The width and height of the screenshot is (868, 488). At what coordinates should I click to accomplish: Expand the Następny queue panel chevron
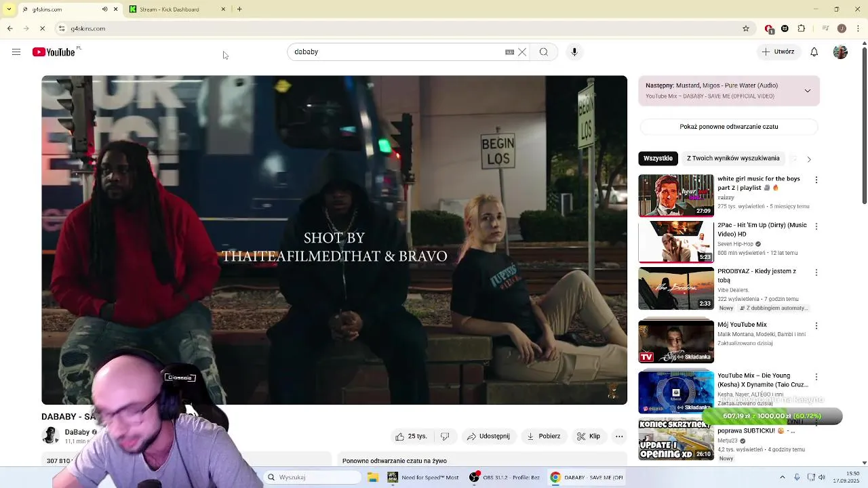click(x=807, y=91)
